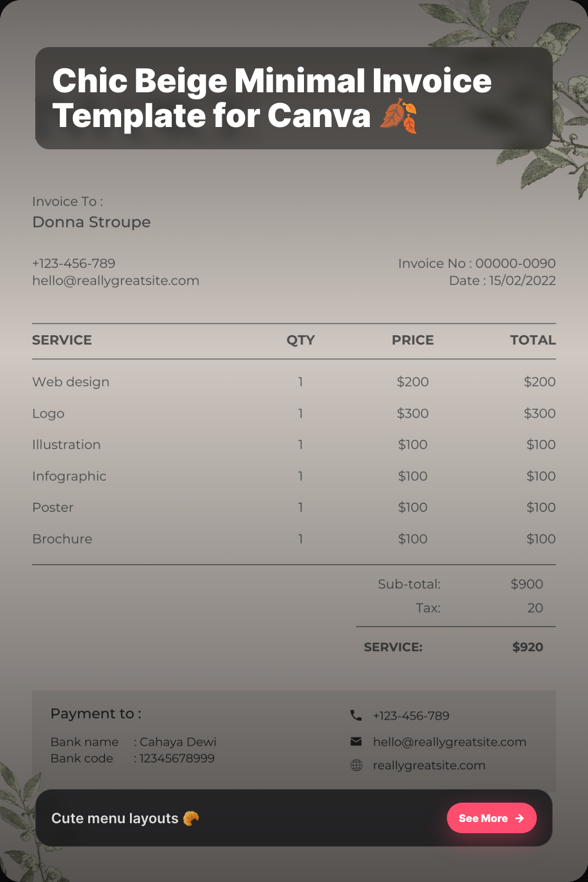This screenshot has width=588, height=882.
Task: Open the reallygreatsite.com website link
Action: click(429, 765)
